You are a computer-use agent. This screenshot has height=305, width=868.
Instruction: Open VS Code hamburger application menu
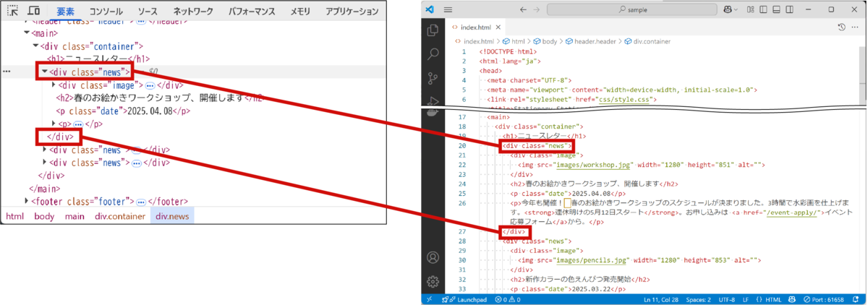[x=448, y=9]
